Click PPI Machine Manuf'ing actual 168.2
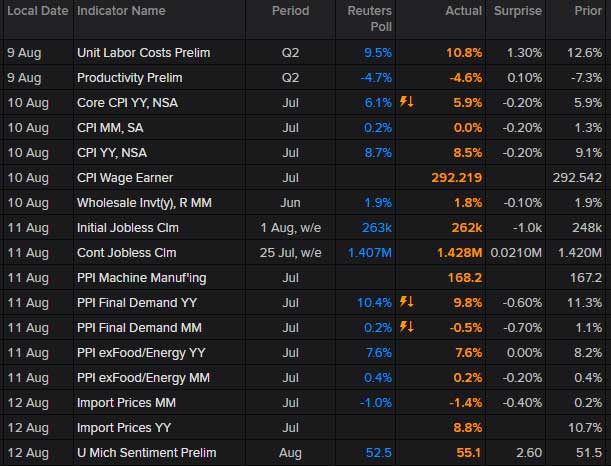 click(465, 278)
